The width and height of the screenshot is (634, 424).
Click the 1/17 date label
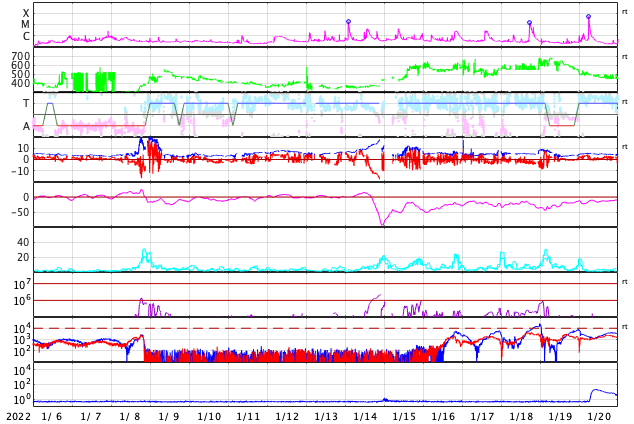coord(482,416)
